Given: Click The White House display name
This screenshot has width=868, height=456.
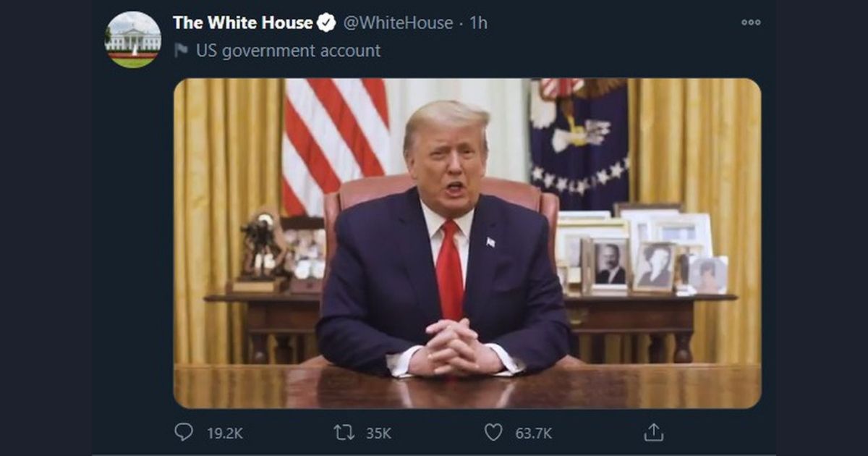Looking at the screenshot, I should coord(243,23).
